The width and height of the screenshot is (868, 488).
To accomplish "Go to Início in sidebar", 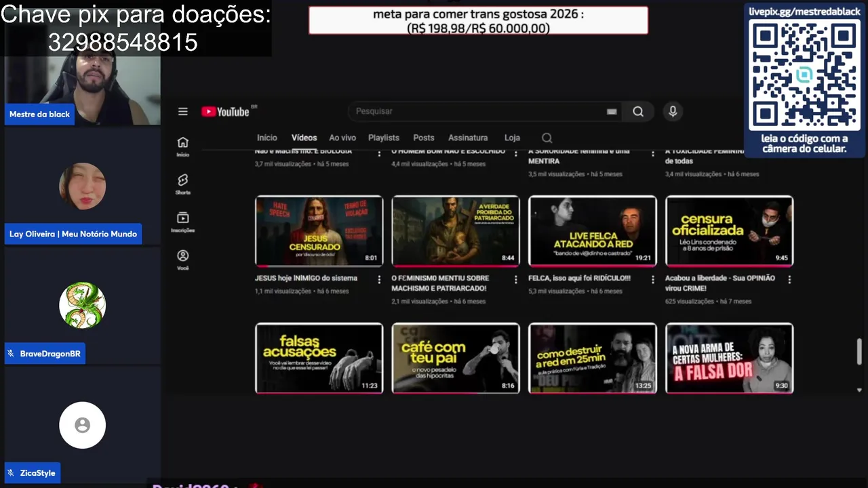I will pyautogui.click(x=182, y=146).
